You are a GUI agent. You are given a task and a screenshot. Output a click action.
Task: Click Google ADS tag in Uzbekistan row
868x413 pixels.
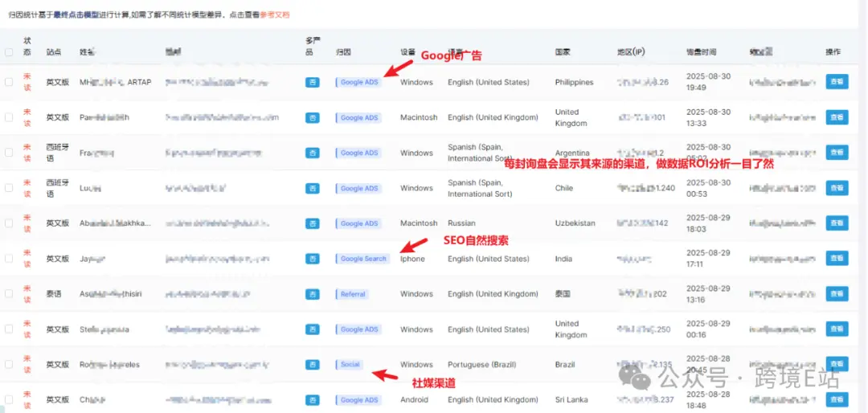click(x=358, y=223)
